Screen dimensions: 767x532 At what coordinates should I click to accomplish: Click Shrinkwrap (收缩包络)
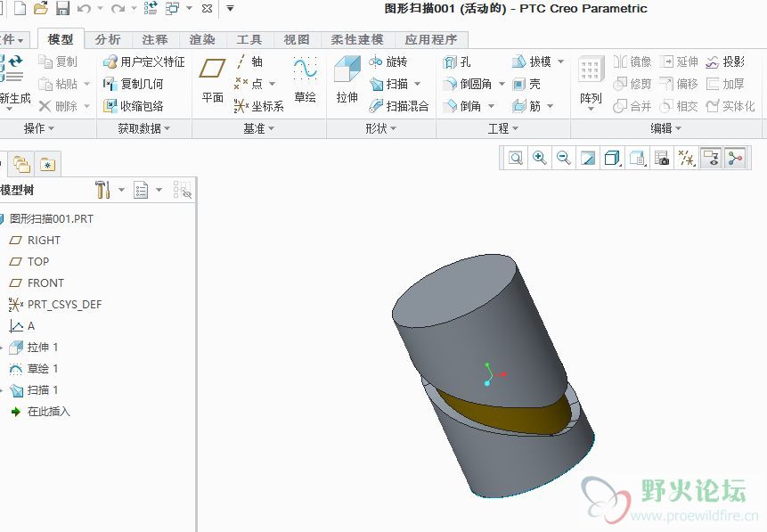pyautogui.click(x=133, y=106)
